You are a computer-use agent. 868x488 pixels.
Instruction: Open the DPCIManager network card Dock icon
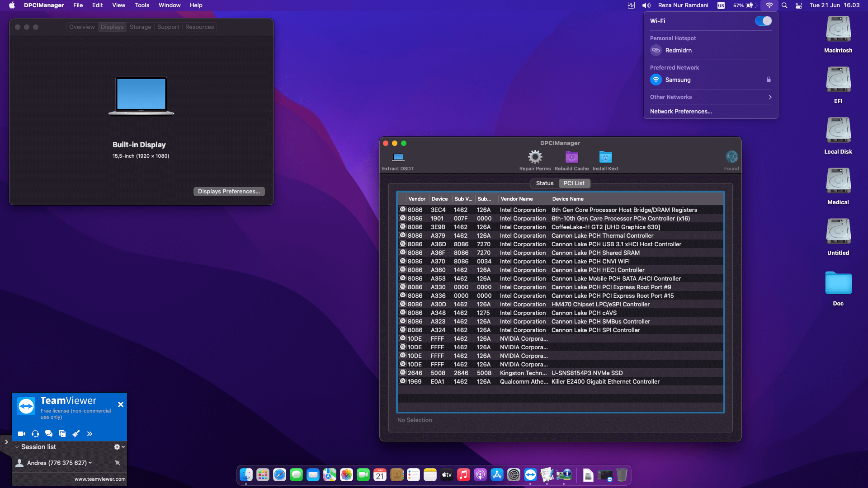click(x=564, y=475)
